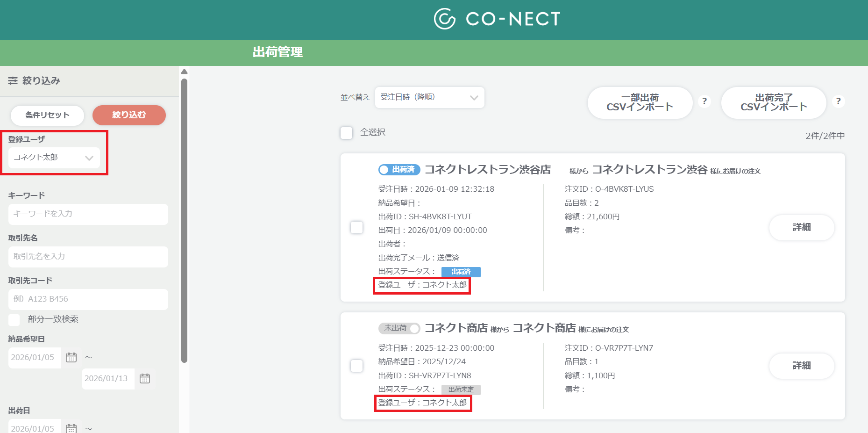
Task: Click the filter panel vertical scrollbar
Action: pyautogui.click(x=185, y=220)
